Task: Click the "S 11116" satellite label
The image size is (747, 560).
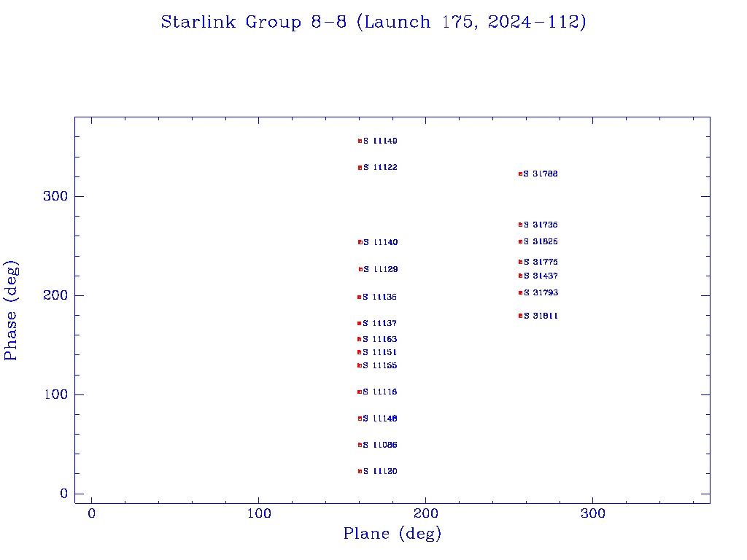Action: tap(379, 392)
